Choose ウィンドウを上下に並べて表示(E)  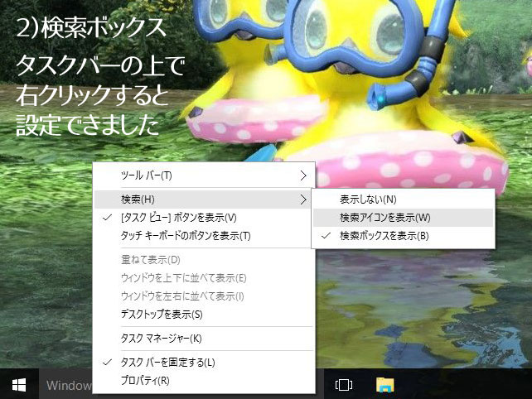coord(204,278)
